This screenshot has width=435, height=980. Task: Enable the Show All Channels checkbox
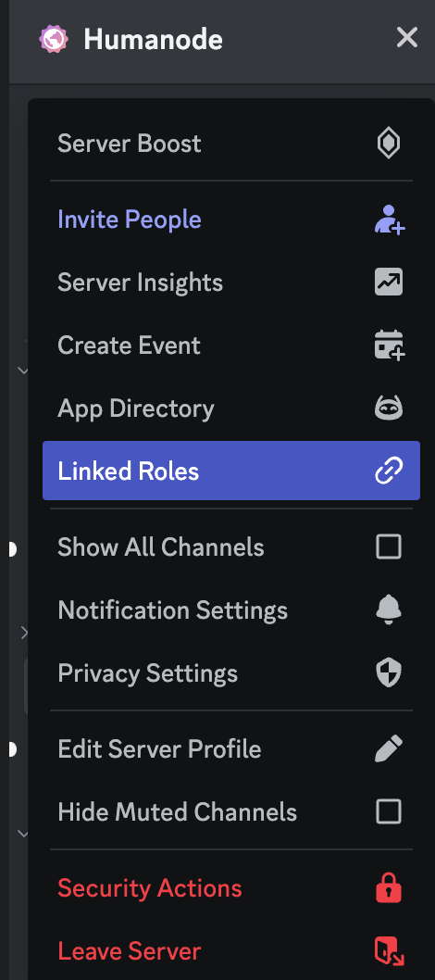(x=388, y=547)
